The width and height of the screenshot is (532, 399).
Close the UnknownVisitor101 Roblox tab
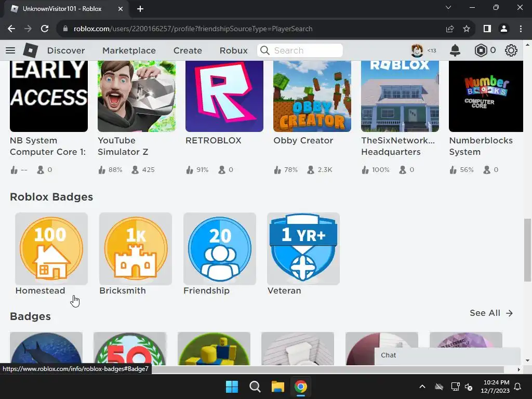(121, 9)
